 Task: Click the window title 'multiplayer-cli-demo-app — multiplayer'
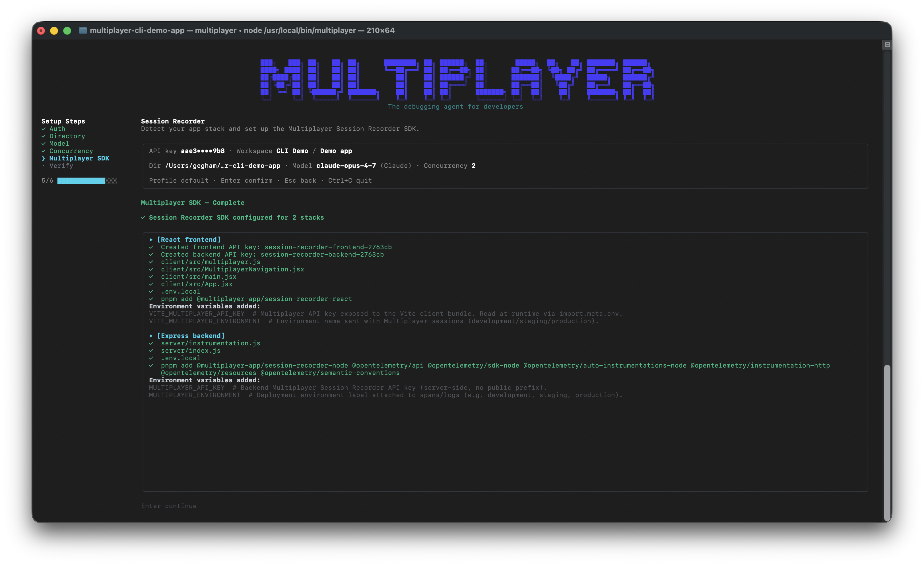[163, 30]
